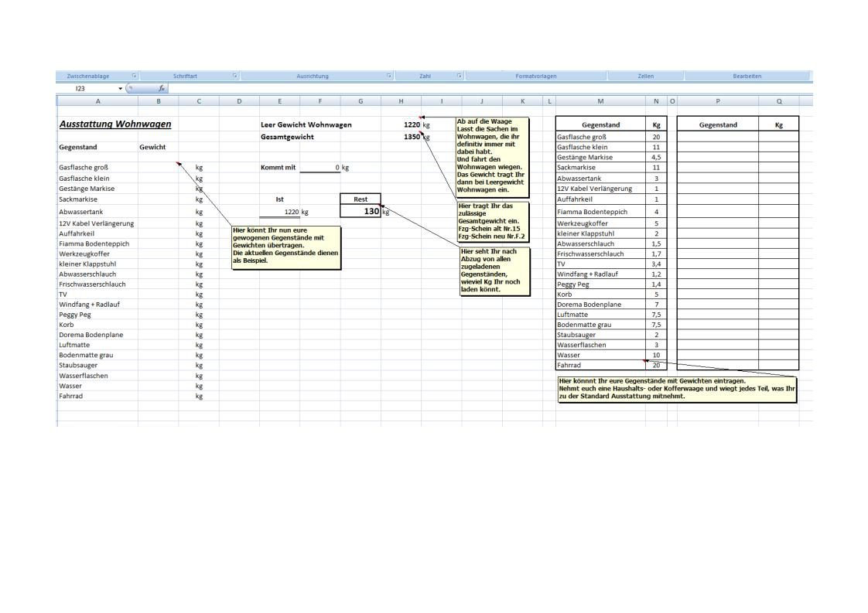
Task: Select column A header
Action: click(98, 101)
